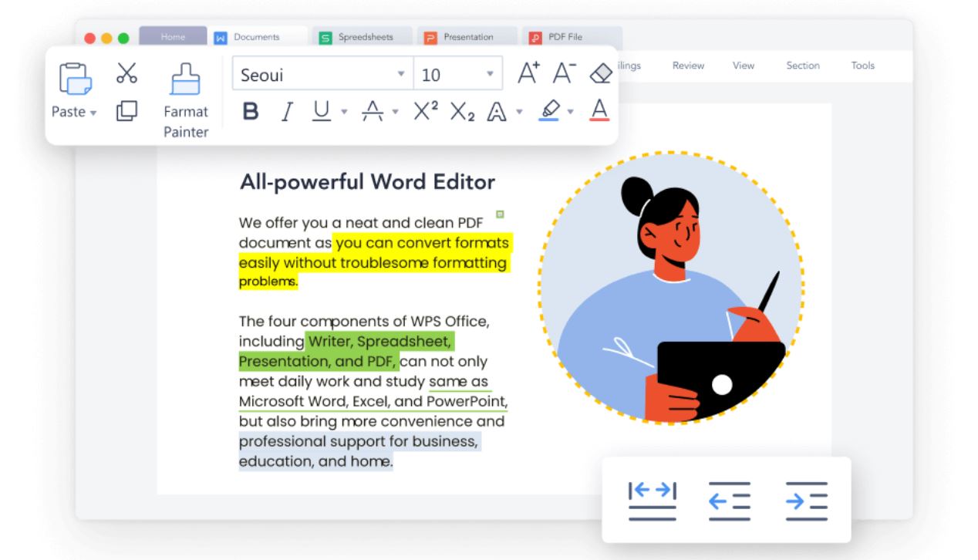This screenshot has width=978, height=560.
Task: Click the green comment marker in the document
Action: click(x=500, y=214)
